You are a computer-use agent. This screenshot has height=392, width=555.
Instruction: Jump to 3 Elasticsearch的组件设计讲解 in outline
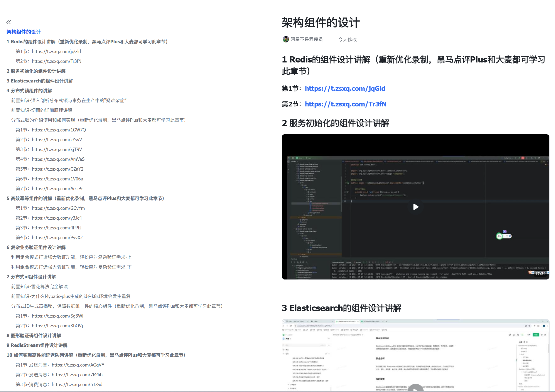(40, 81)
